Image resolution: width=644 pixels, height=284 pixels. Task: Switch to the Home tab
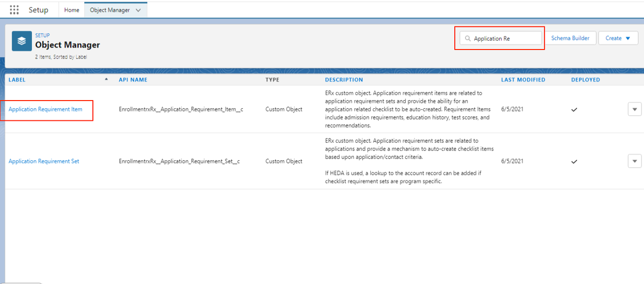[x=72, y=10]
